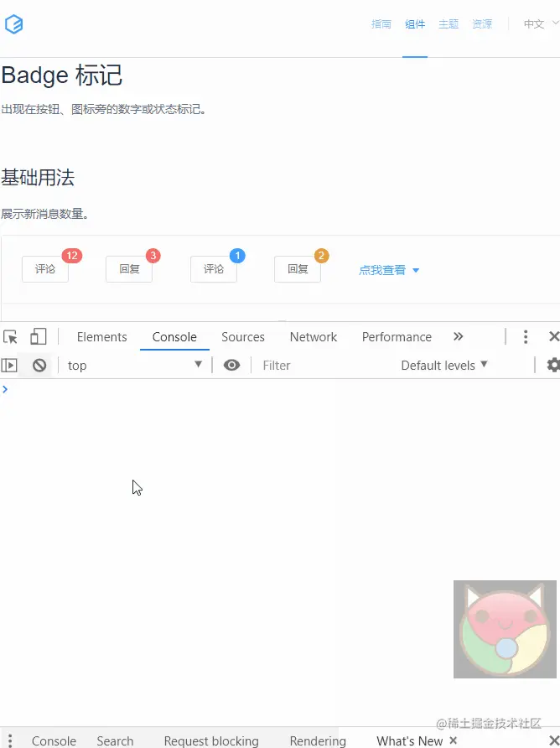
Task: Go to the 资源 nav link
Action: 482,23
